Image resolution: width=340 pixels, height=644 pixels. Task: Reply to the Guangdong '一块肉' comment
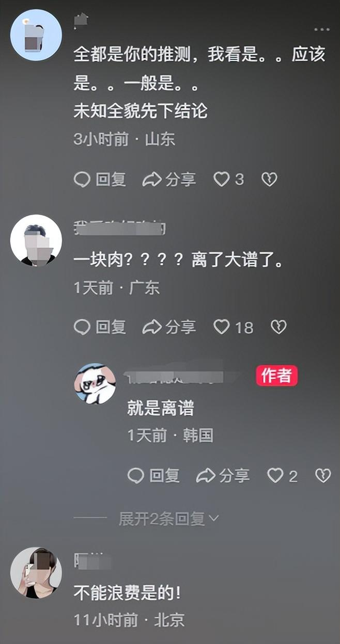click(x=100, y=327)
